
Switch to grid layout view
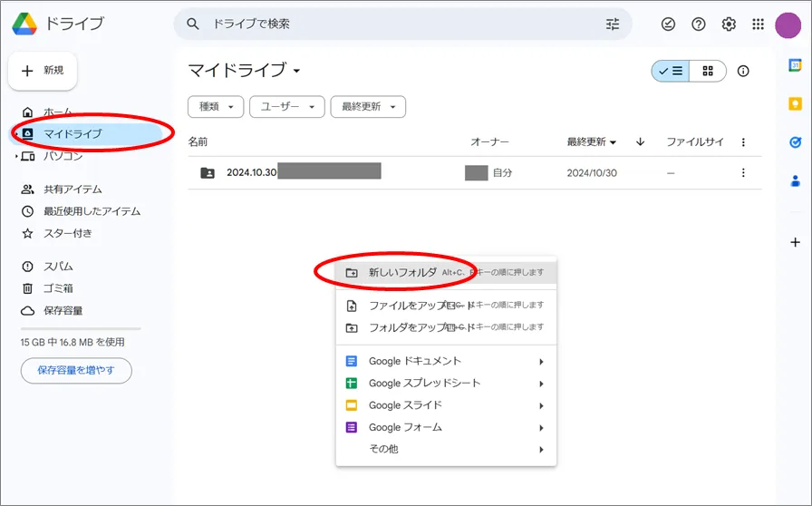708,71
